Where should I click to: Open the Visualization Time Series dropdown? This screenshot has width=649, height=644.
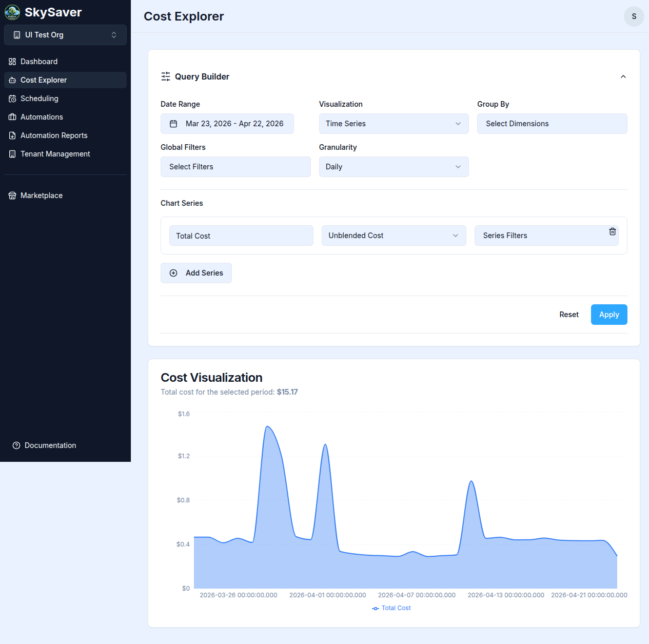394,124
